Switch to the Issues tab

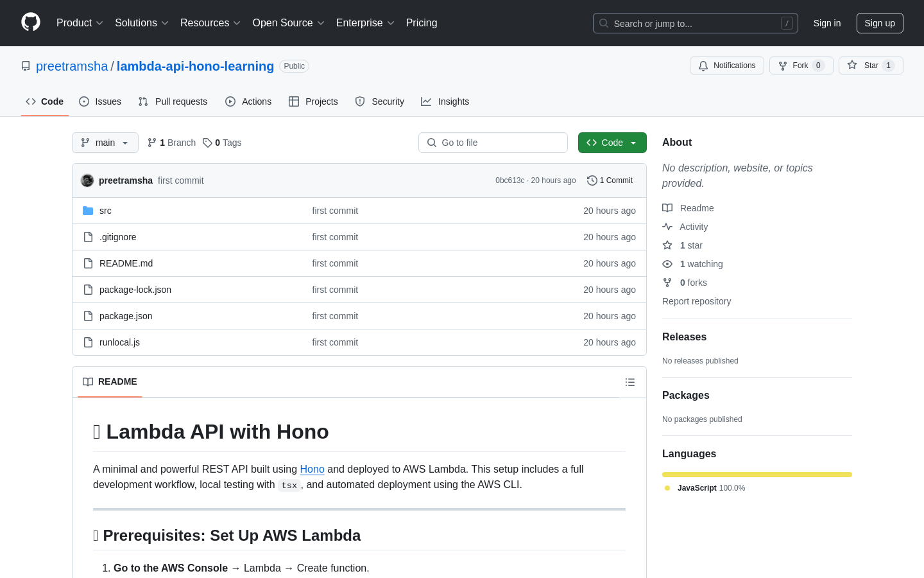100,101
